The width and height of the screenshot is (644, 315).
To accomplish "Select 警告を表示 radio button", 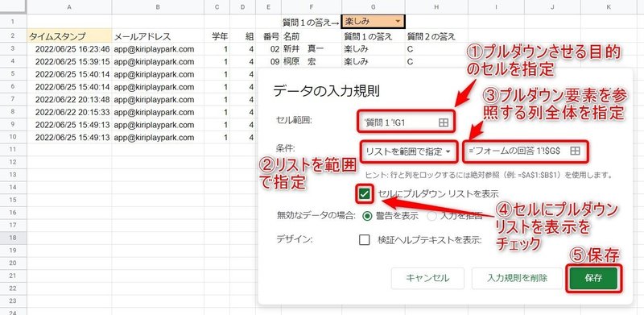I will tap(368, 216).
